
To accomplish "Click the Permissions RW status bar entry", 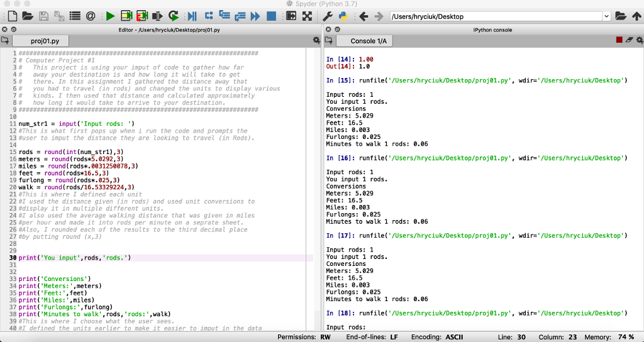I will (x=304, y=337).
